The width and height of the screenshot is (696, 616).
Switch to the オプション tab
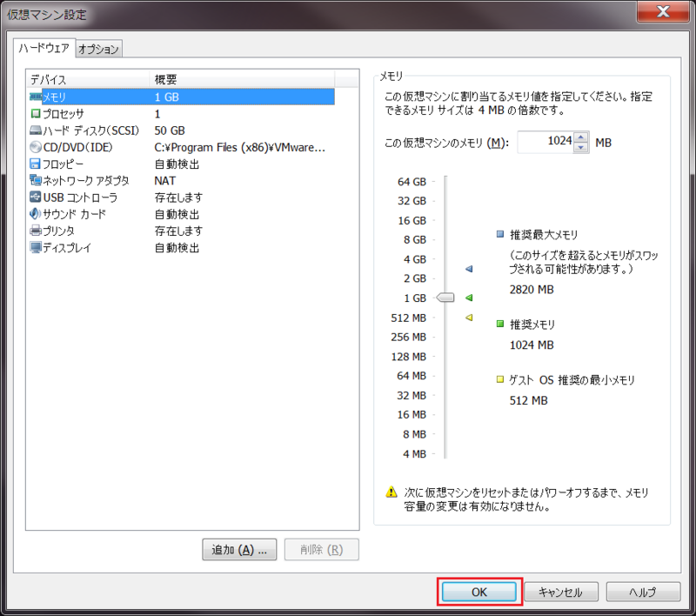click(99, 49)
